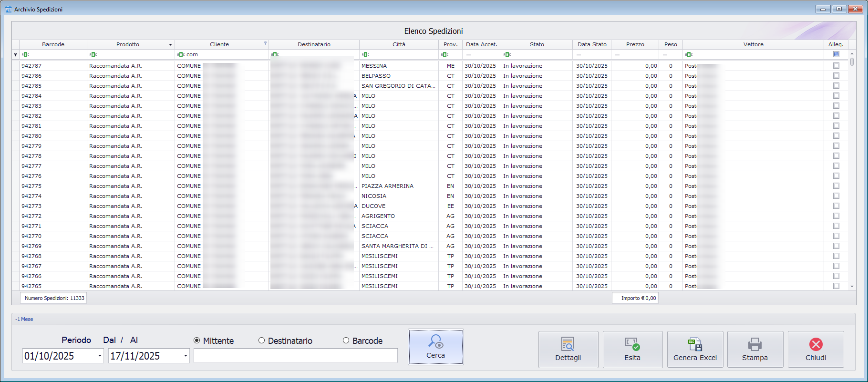This screenshot has height=382, width=868.
Task: Click the Cerca magnifier search icon
Action: click(x=435, y=341)
